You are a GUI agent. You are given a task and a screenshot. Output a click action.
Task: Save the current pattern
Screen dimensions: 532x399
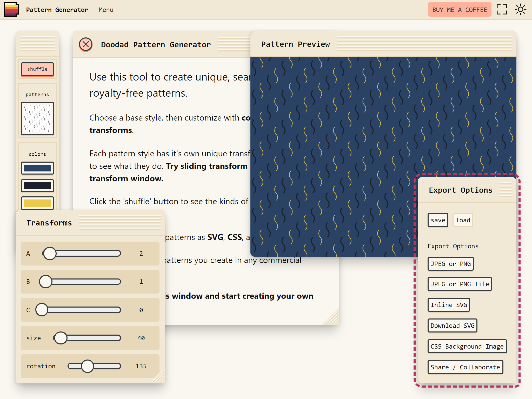point(438,220)
